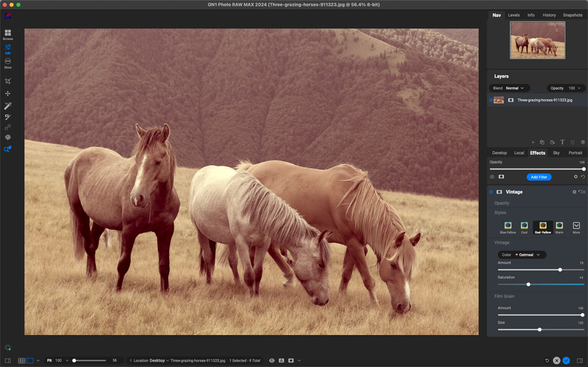Open the AI Quick Mask tool
The width and height of the screenshot is (588, 367).
[x=8, y=106]
